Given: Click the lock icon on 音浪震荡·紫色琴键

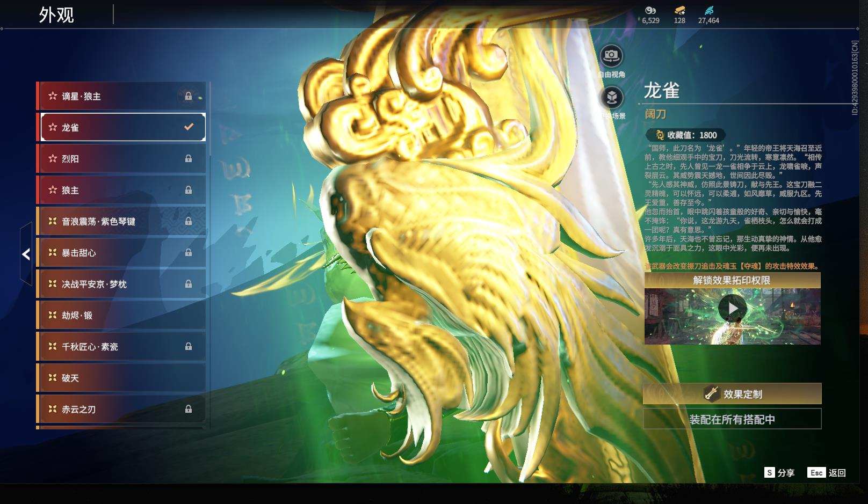Looking at the screenshot, I should tap(189, 221).
